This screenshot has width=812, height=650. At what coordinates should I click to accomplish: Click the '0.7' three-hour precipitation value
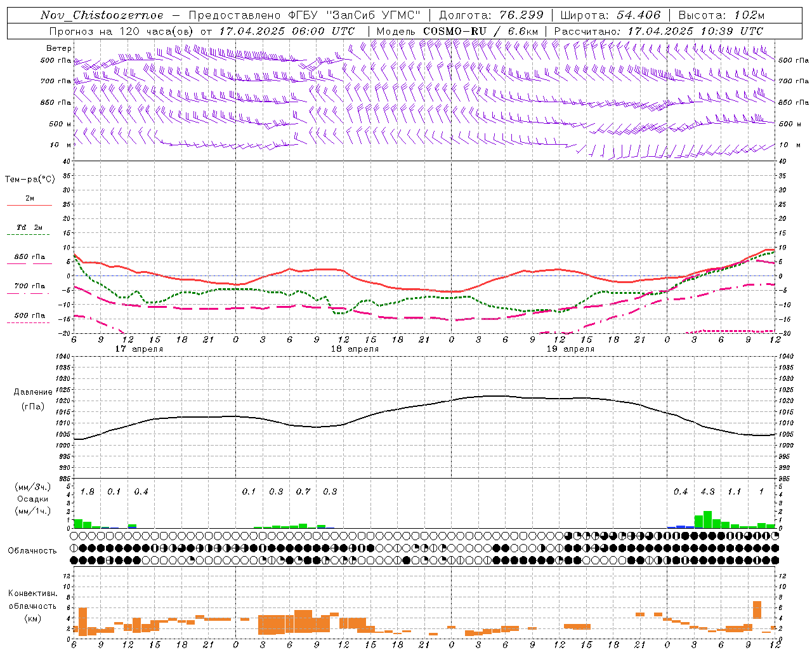coord(303,492)
